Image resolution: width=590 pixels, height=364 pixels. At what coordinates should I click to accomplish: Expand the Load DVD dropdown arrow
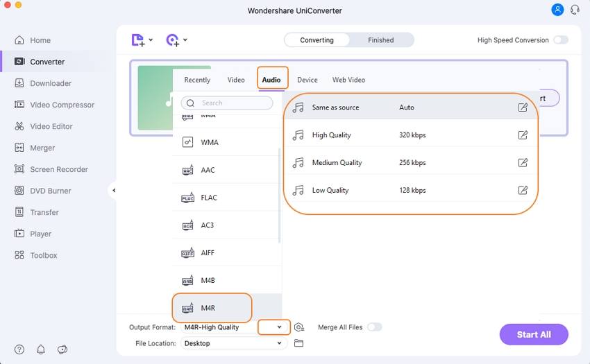(185, 40)
